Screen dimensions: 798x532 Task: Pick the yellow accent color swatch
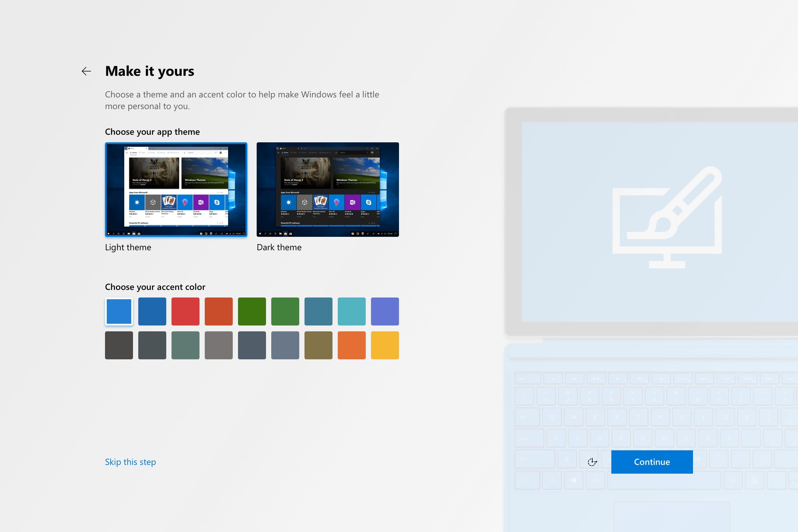[x=385, y=345]
